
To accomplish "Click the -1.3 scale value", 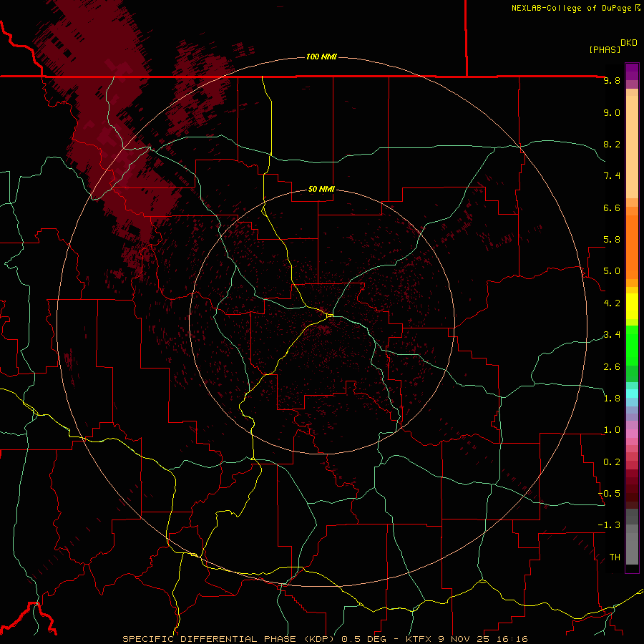I will click(x=609, y=525).
